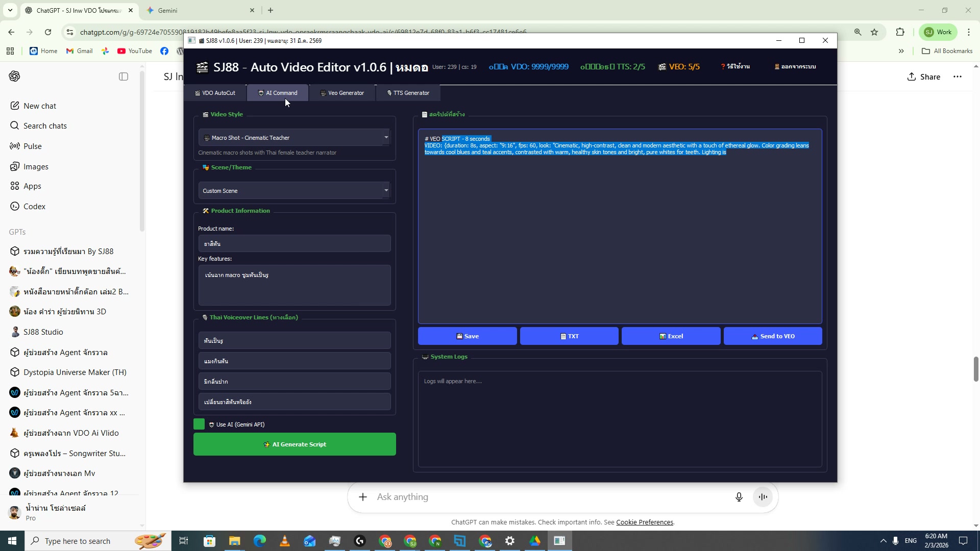The height and width of the screenshot is (551, 980).
Task: Click the AI Generate Script button
Action: pyautogui.click(x=295, y=444)
